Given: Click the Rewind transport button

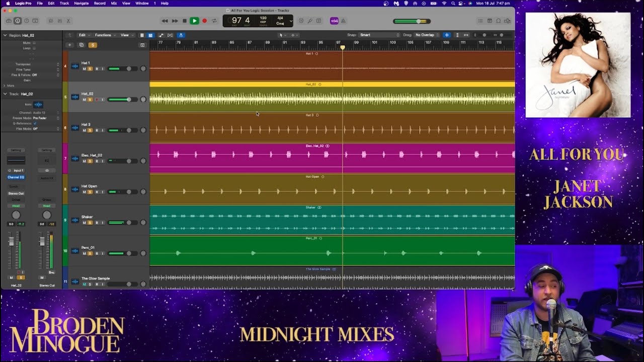Looking at the screenshot, I should pyautogui.click(x=165, y=21).
